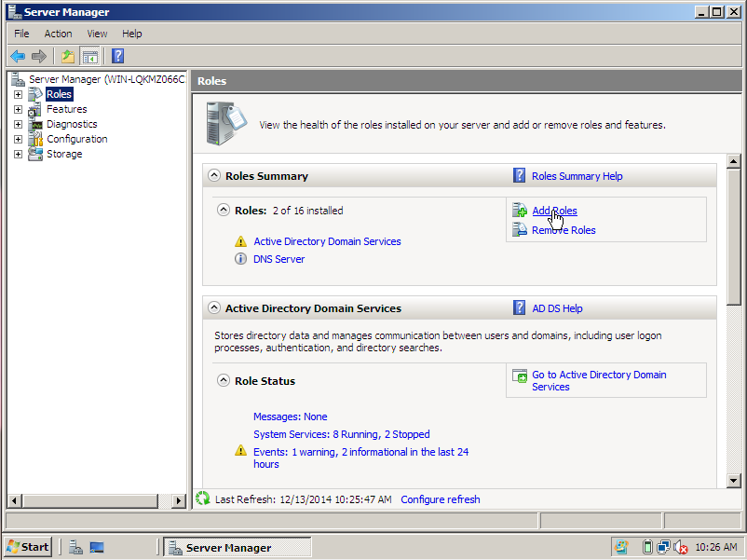Click Events: 1 warning, 2 informational link
This screenshot has width=747, height=560.
pos(361,458)
